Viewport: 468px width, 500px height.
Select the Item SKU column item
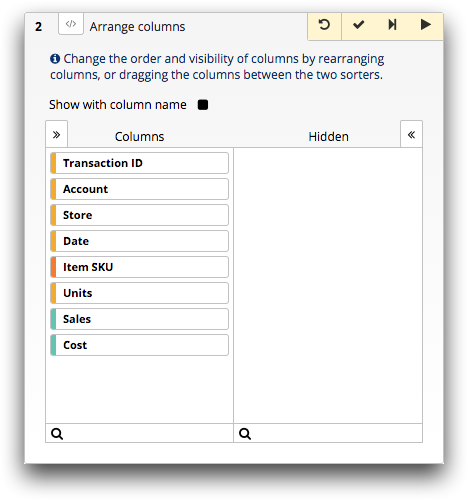coord(139,267)
